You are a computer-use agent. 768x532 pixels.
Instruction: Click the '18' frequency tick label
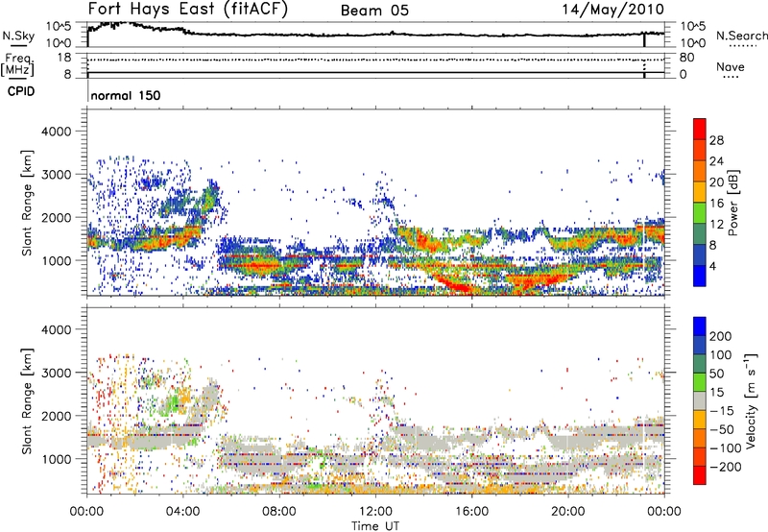64,58
